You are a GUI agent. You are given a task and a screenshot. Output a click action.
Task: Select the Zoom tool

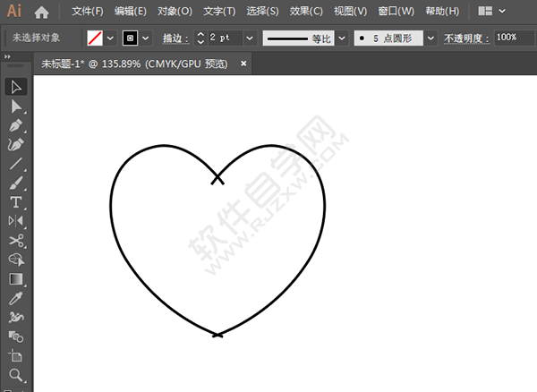click(x=16, y=375)
